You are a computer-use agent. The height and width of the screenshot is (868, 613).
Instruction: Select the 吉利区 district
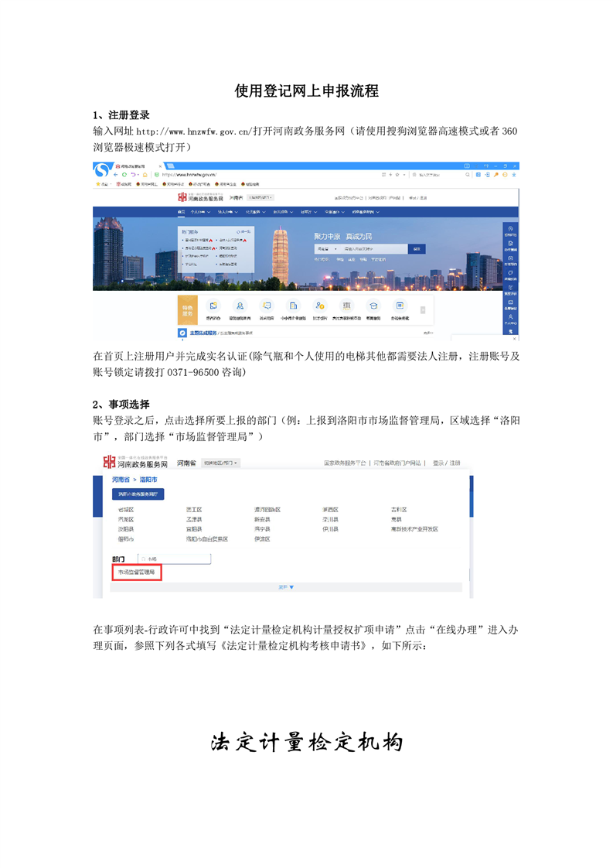tap(399, 510)
